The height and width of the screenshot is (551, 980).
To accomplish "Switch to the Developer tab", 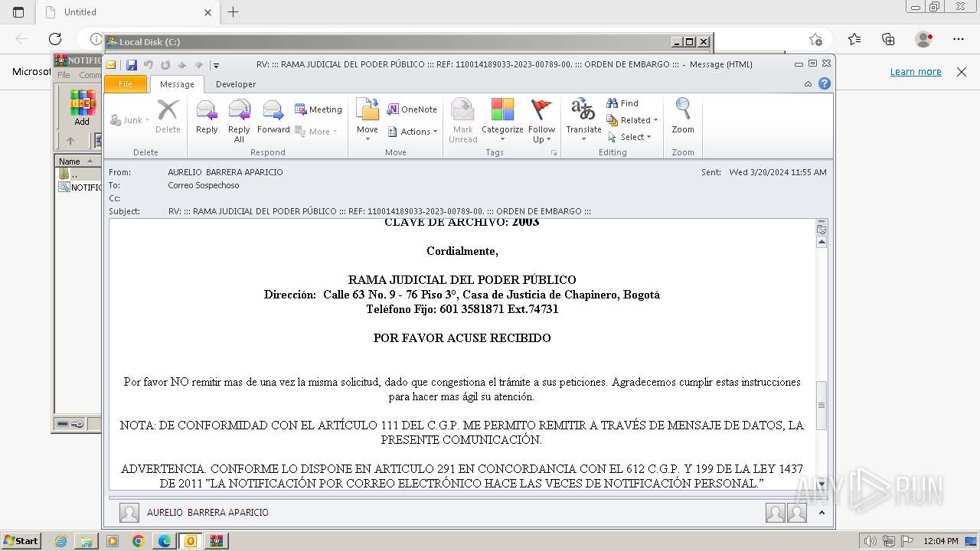I will 236,84.
